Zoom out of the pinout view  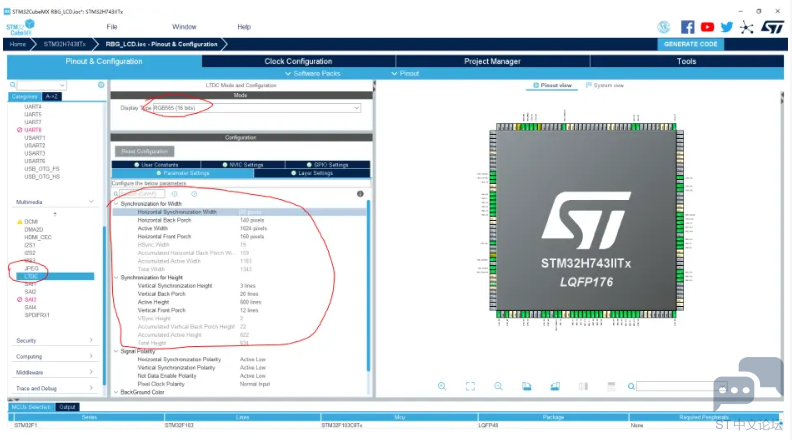click(498, 386)
